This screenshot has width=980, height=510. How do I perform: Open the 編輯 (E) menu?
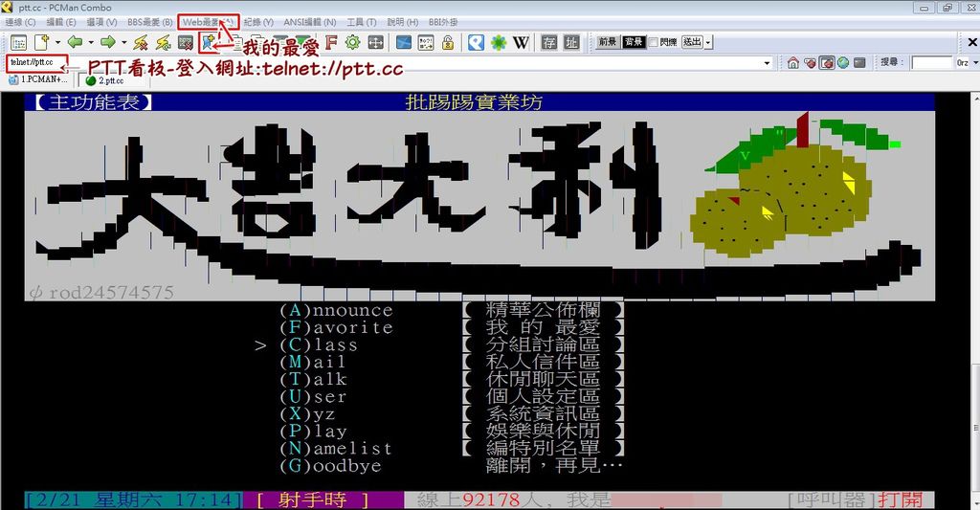tap(61, 22)
